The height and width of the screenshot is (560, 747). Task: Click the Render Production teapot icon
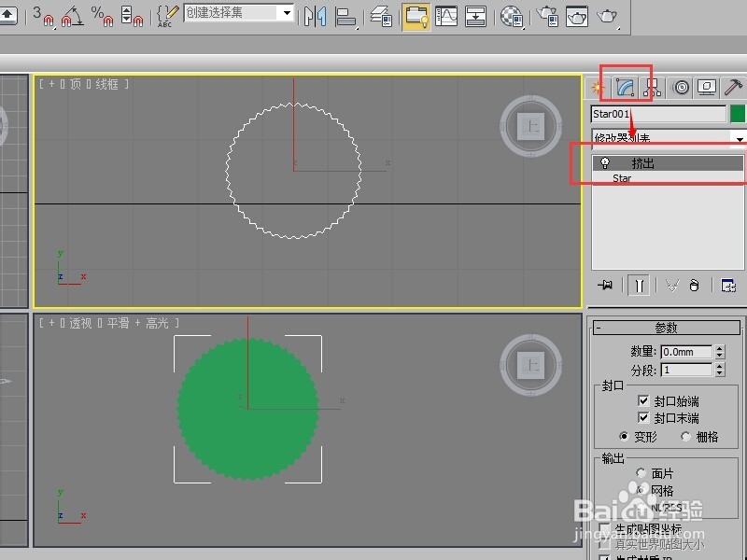pos(607,16)
